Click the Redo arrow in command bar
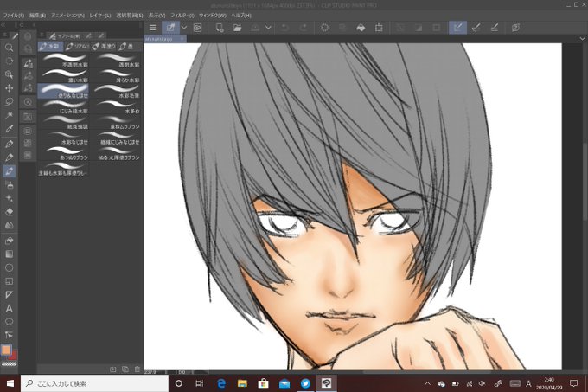588x392 pixels. 303,28
